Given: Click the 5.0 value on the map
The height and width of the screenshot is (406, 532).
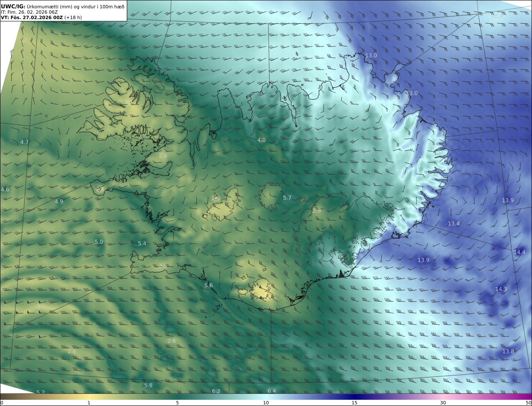Looking at the screenshot, I should coord(99,242).
